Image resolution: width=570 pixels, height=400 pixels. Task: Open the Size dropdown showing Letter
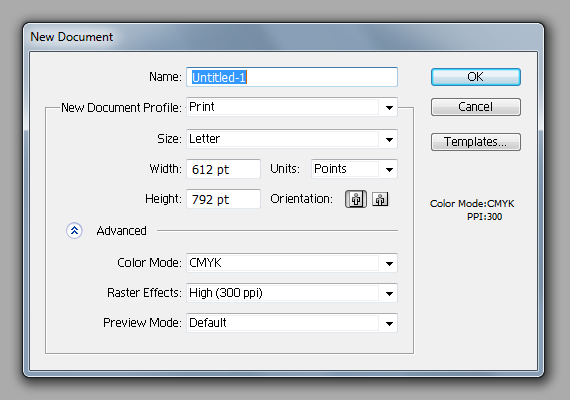click(292, 139)
